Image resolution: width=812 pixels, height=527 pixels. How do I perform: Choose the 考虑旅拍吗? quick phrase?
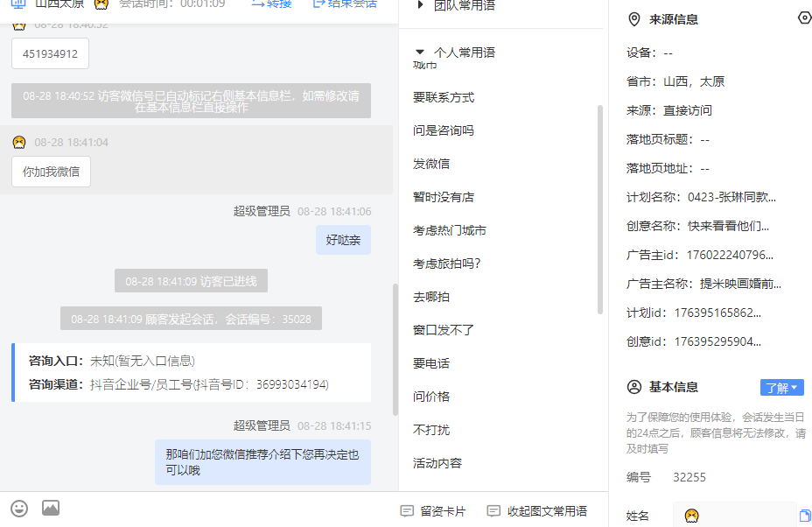pos(447,263)
